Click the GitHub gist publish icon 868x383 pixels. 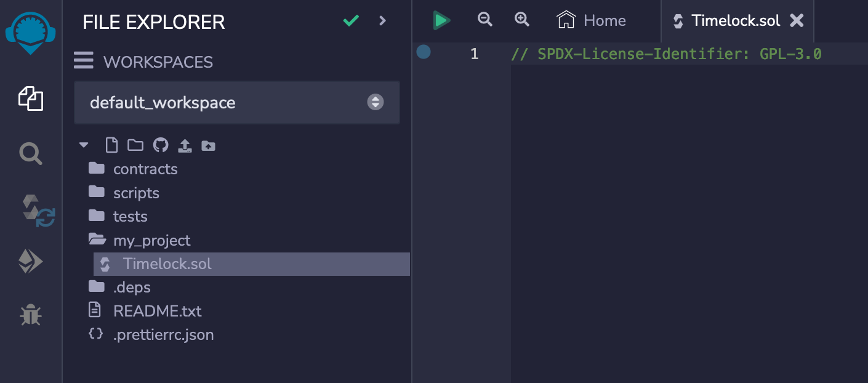coord(160,145)
